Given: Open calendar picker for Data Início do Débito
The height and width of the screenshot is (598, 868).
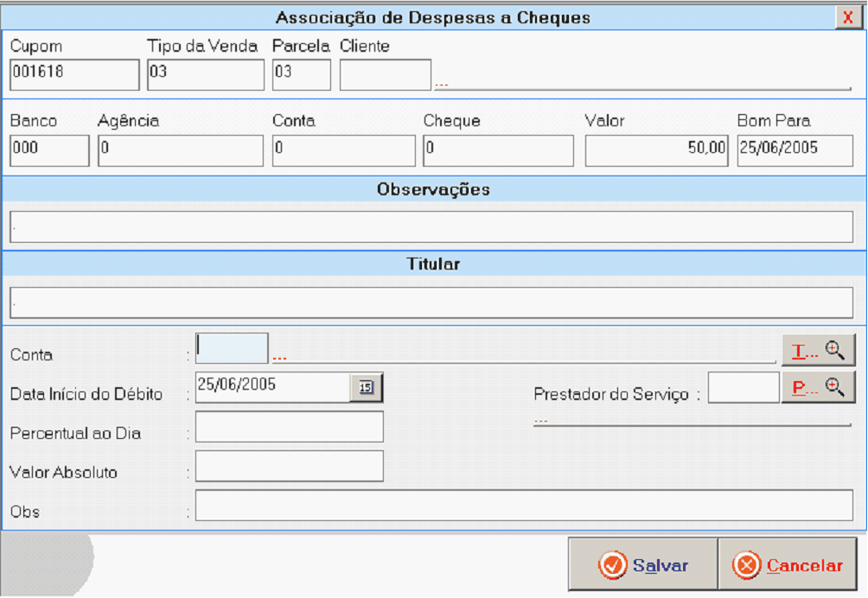Looking at the screenshot, I should (x=366, y=388).
